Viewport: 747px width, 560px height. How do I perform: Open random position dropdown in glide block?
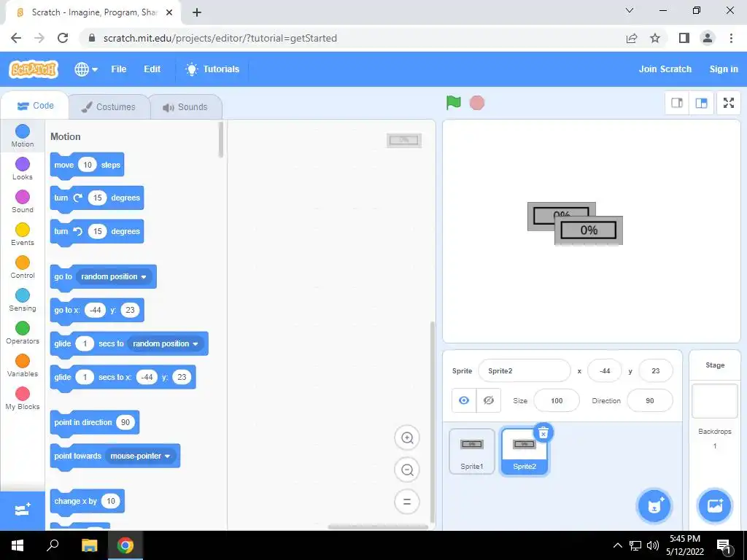tap(166, 344)
